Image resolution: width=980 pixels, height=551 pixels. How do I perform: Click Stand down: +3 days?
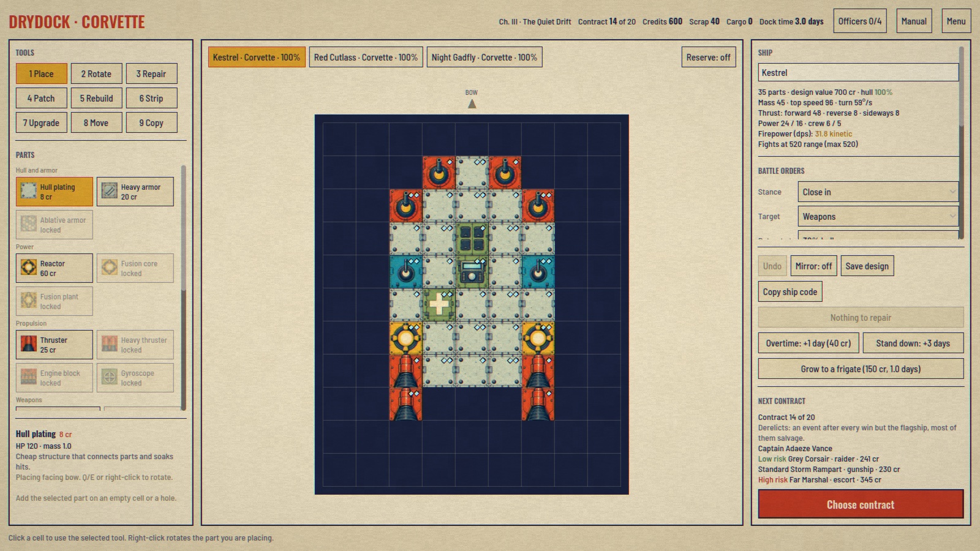(x=913, y=343)
